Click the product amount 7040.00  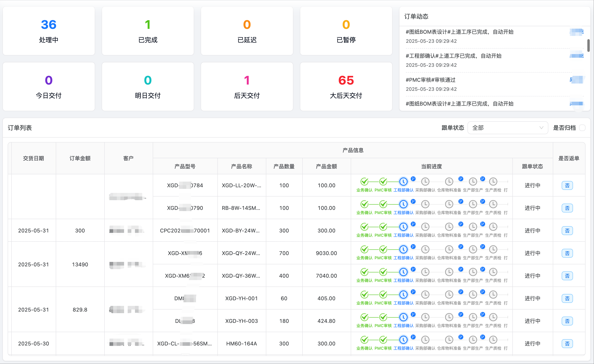(326, 276)
